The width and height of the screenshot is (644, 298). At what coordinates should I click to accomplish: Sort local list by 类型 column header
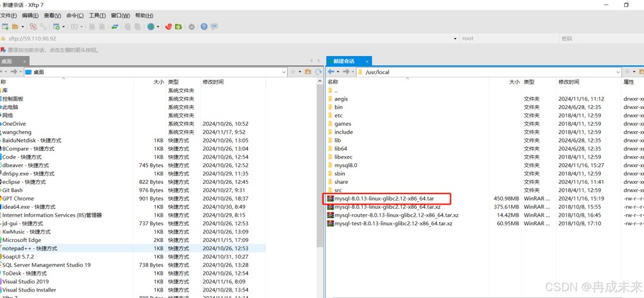173,82
